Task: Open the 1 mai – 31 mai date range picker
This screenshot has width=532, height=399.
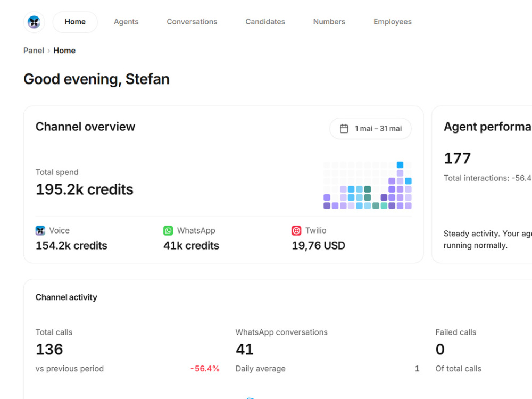Action: click(370, 129)
